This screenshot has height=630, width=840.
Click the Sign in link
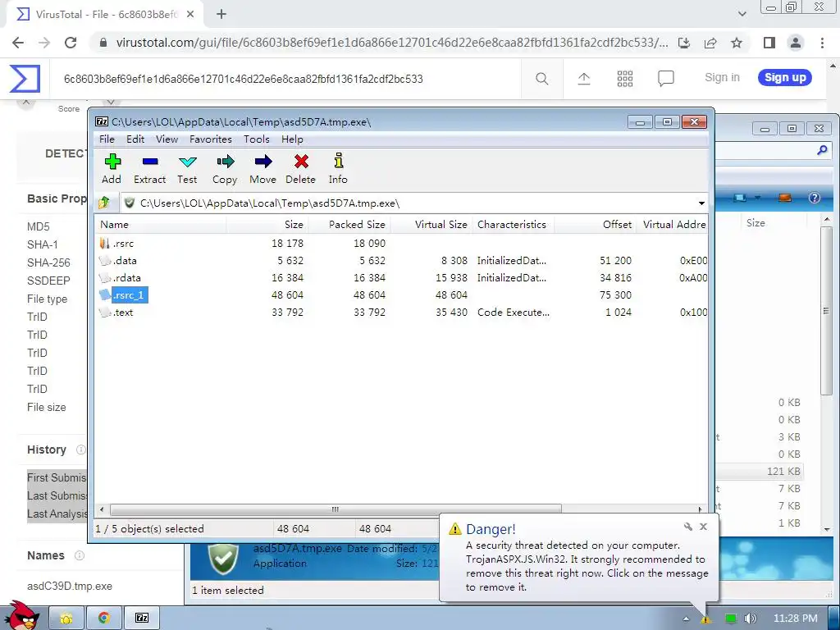(x=722, y=78)
